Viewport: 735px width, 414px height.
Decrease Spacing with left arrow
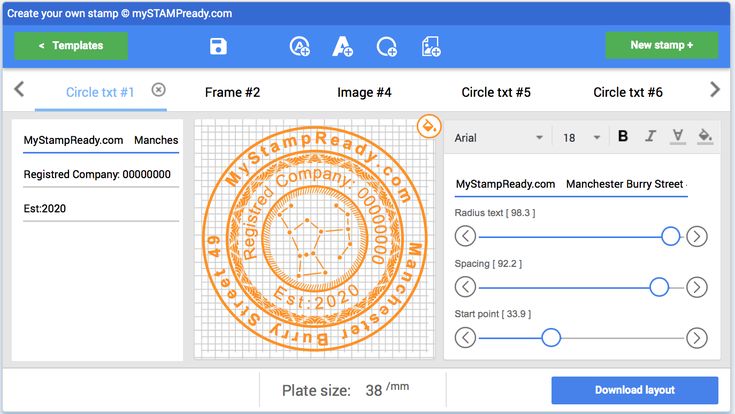point(465,287)
